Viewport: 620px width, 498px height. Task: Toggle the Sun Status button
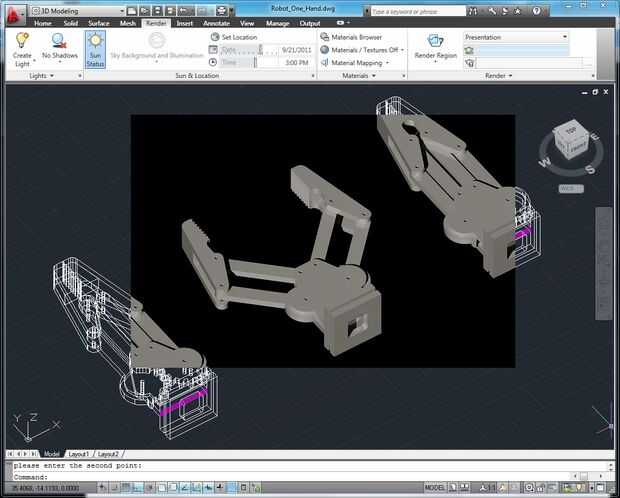point(95,49)
